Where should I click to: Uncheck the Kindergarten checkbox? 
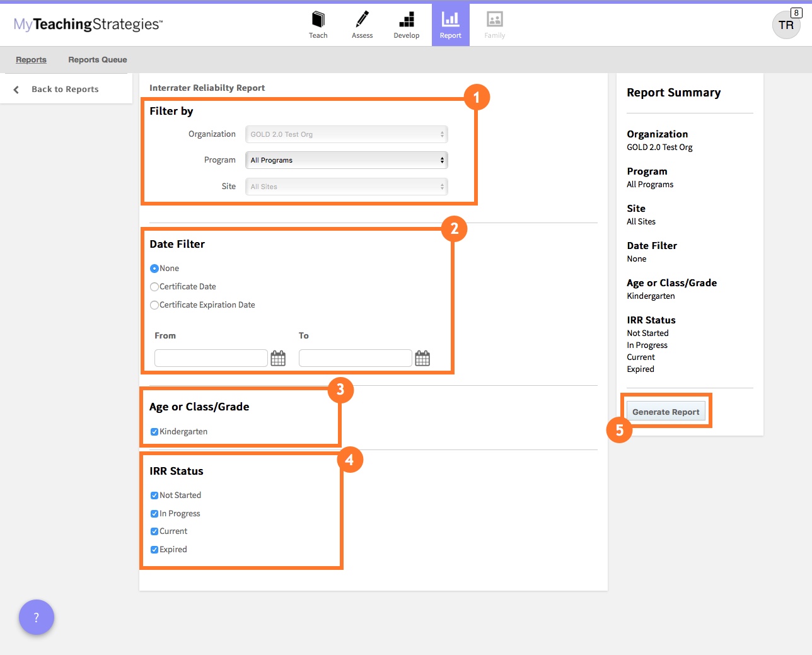(x=154, y=432)
